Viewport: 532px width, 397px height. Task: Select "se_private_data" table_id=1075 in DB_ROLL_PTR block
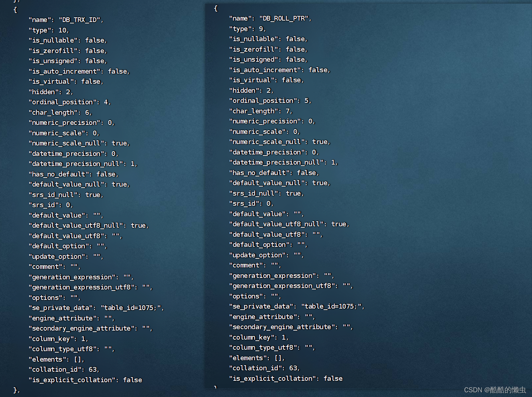pyautogui.click(x=297, y=306)
